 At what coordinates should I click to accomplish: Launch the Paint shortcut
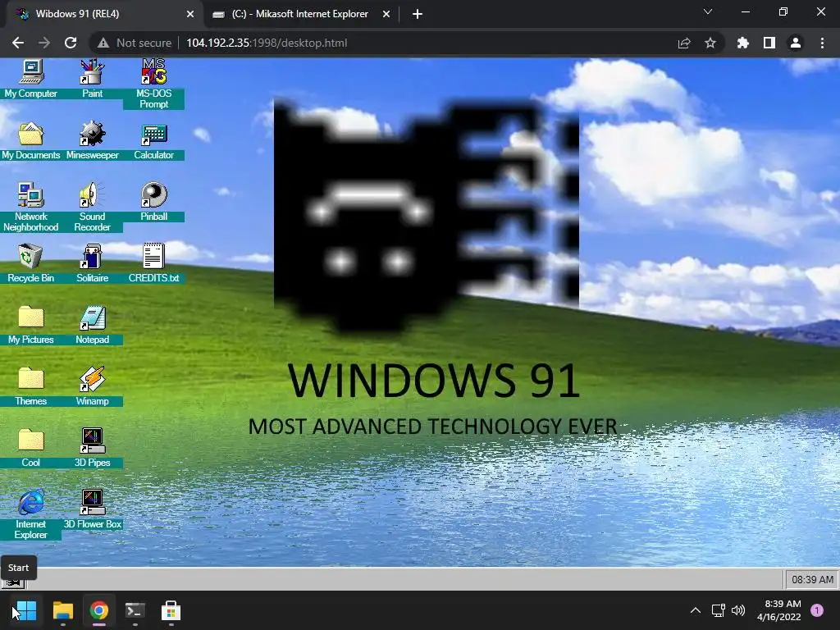click(92, 79)
